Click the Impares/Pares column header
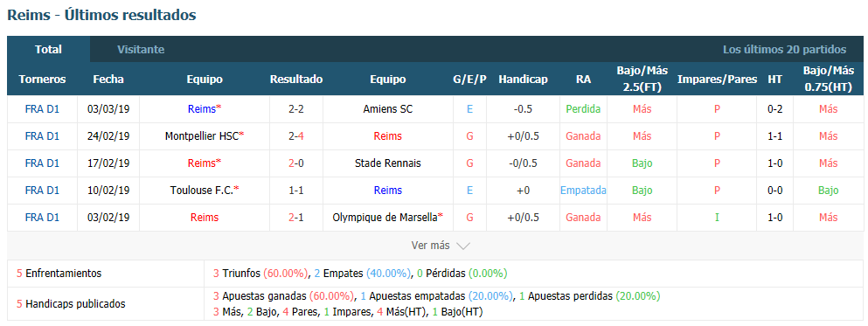 click(717, 80)
